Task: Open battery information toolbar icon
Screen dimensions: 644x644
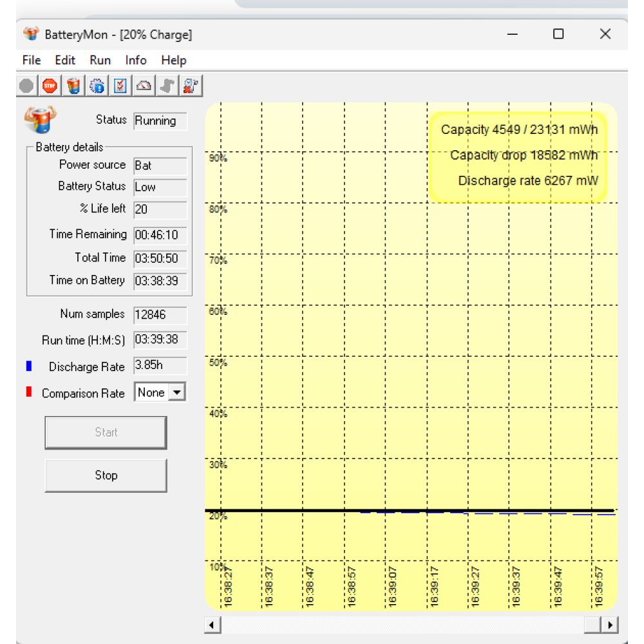Action: pos(73,86)
